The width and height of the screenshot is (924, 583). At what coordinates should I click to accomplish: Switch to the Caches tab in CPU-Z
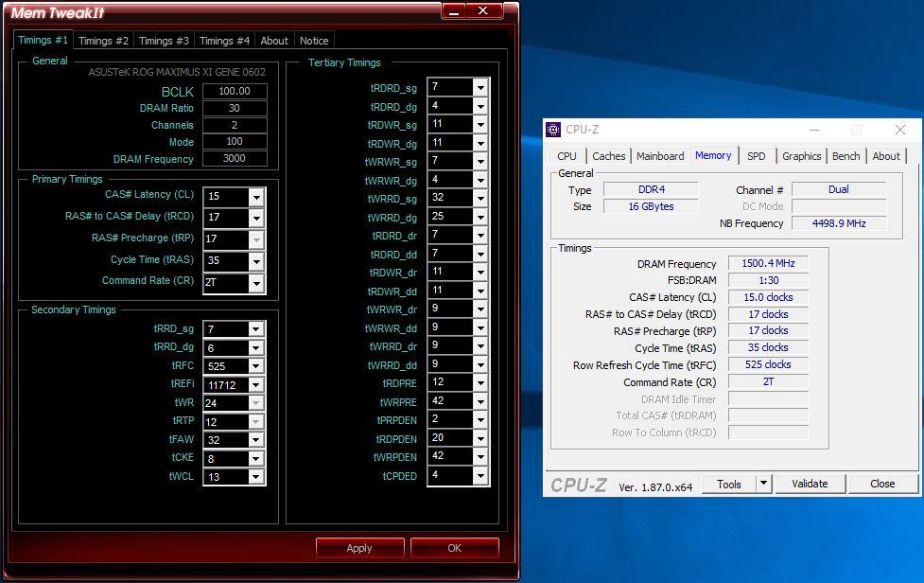coord(609,156)
